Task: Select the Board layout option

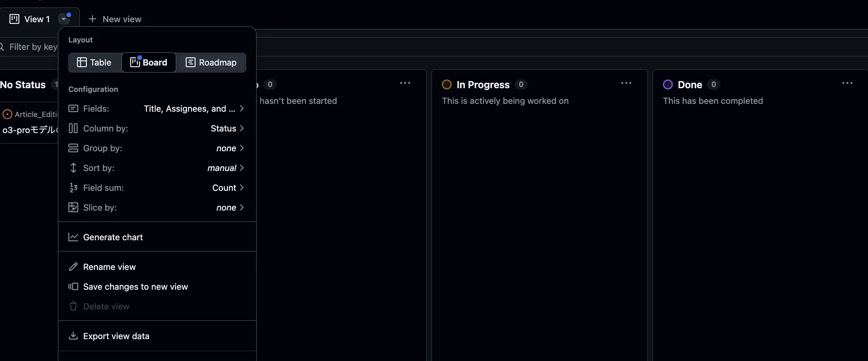Action: tap(149, 63)
